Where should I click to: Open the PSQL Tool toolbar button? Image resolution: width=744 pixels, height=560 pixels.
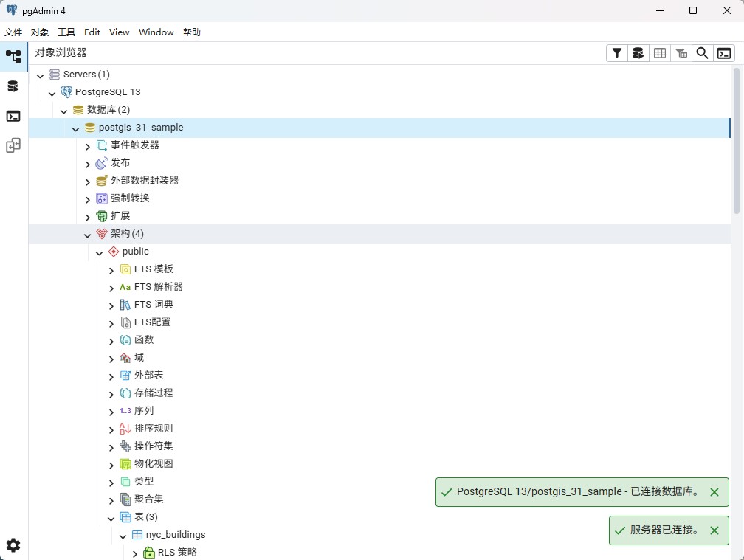724,53
